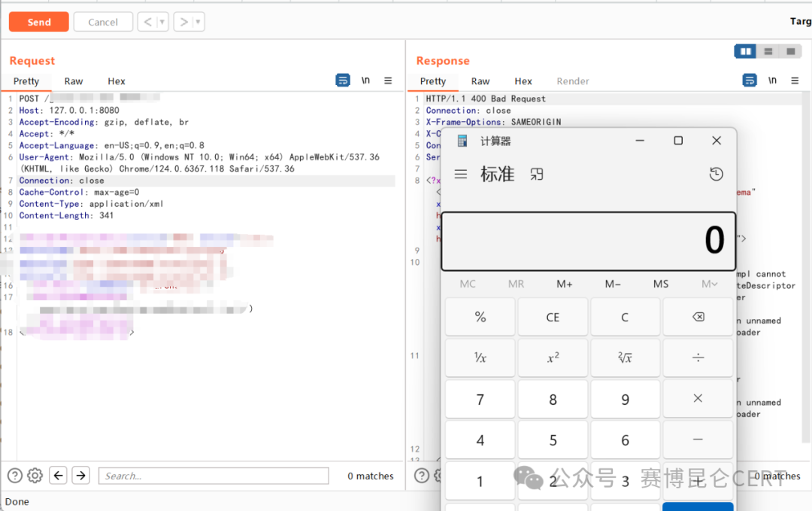This screenshot has height=511, width=812.
Task: Click the Cancel button
Action: pyautogui.click(x=103, y=22)
